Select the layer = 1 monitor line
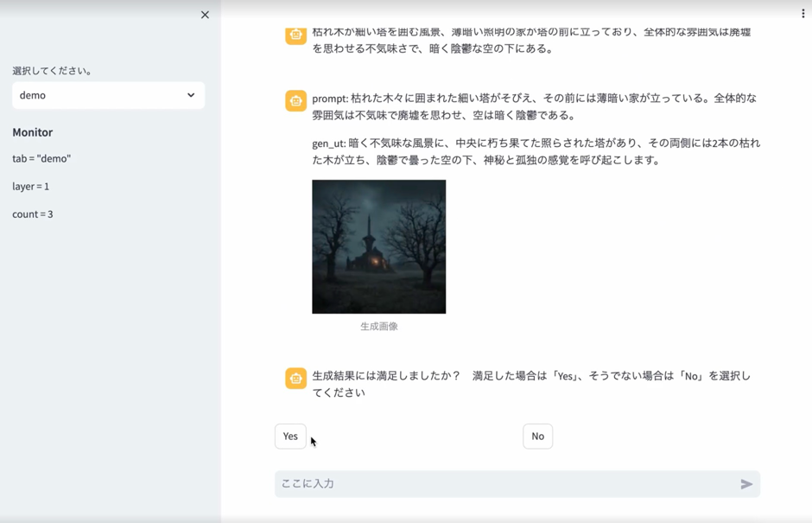Image resolution: width=812 pixels, height=523 pixels. [31, 187]
